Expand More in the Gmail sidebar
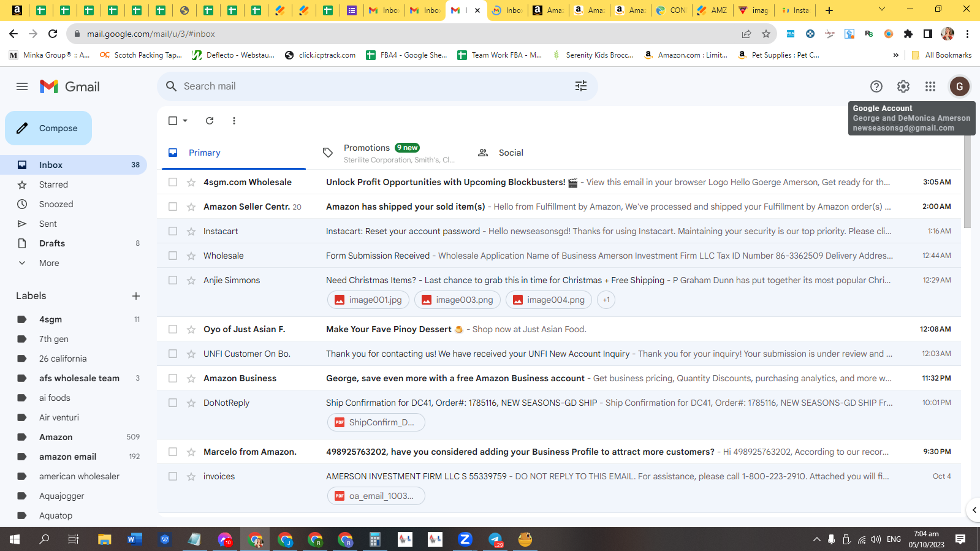 pos(49,263)
